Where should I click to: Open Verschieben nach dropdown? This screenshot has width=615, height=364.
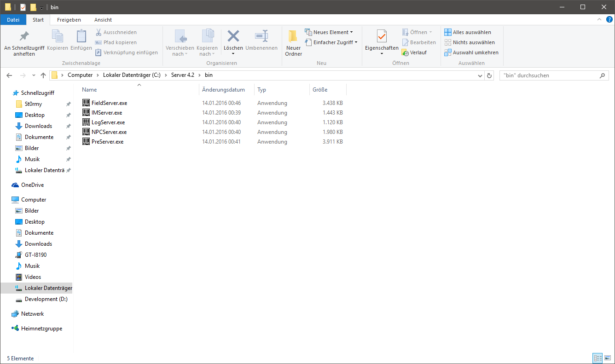coord(180,42)
